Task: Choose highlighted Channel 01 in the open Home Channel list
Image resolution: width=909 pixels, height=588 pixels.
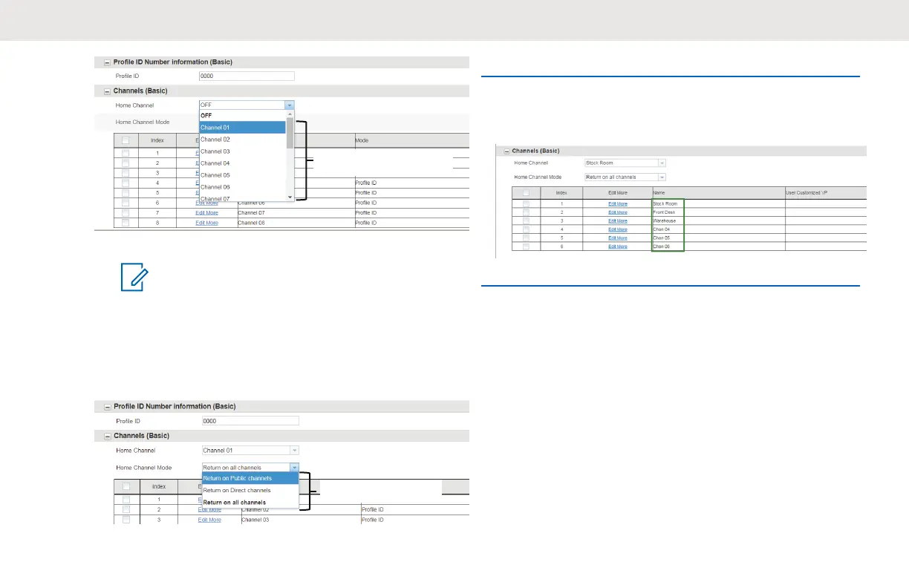Action: tap(242, 128)
